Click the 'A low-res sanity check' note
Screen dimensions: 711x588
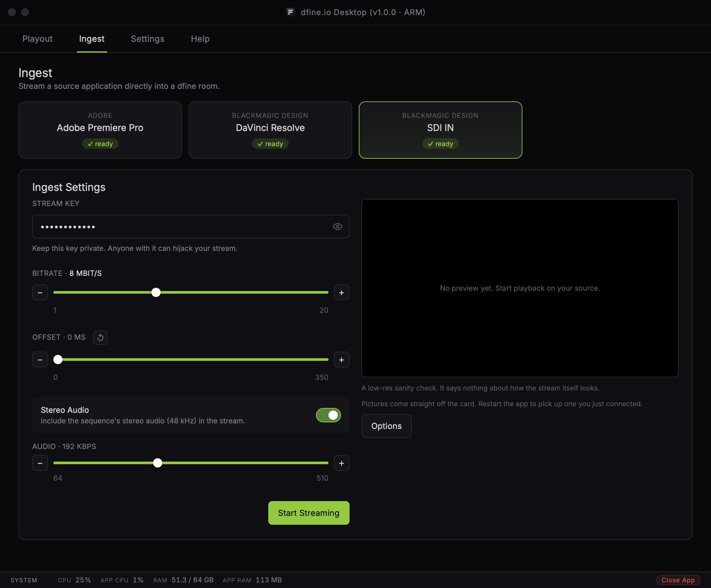(480, 388)
